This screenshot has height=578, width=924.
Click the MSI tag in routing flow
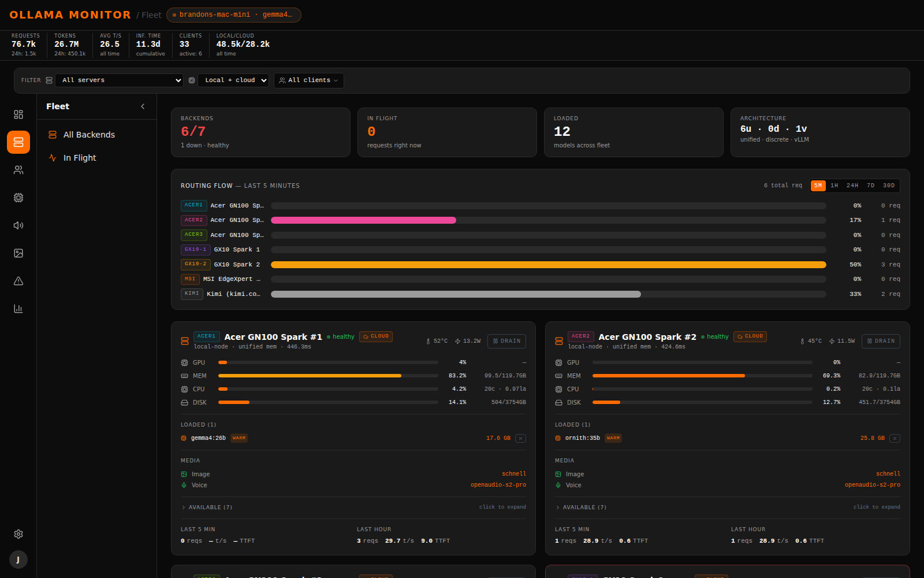tap(190, 279)
